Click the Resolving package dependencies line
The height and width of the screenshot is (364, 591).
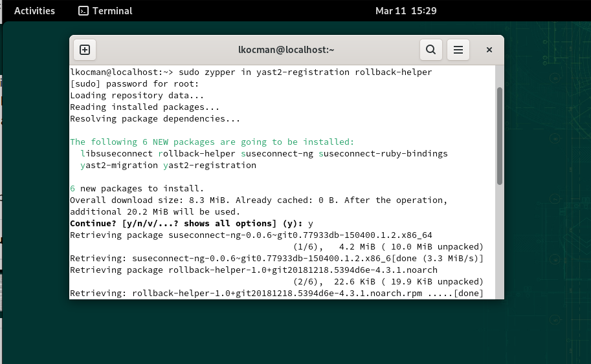pos(155,119)
